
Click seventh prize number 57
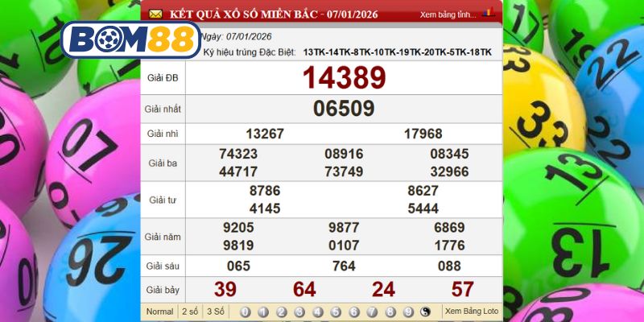462,290
